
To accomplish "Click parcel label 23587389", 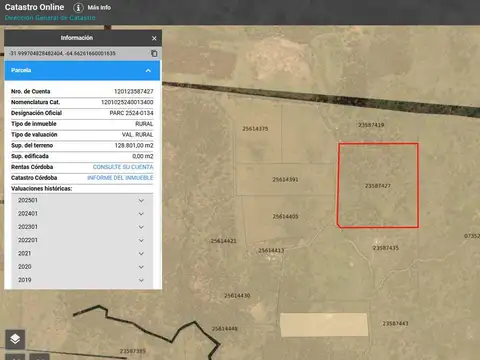I will [x=133, y=351].
